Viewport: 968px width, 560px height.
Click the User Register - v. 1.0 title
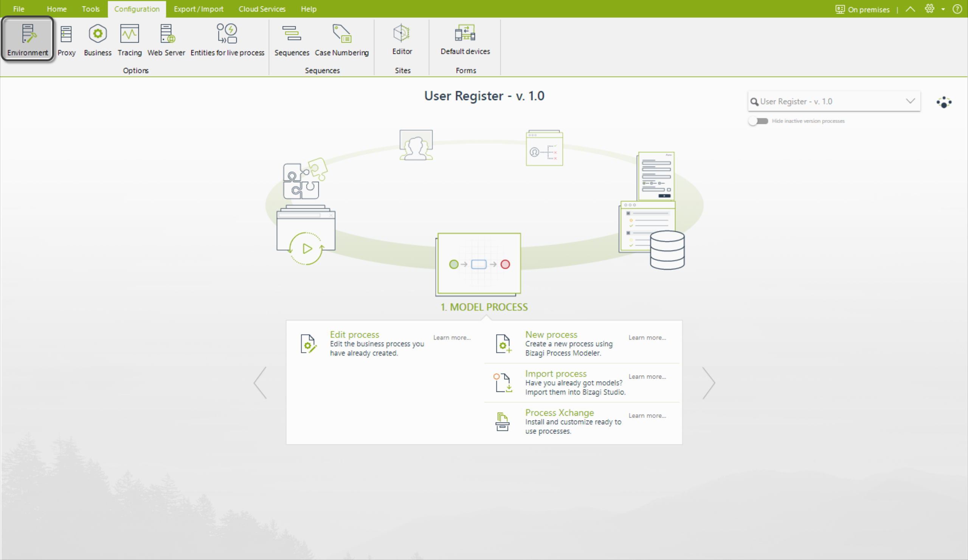point(484,96)
